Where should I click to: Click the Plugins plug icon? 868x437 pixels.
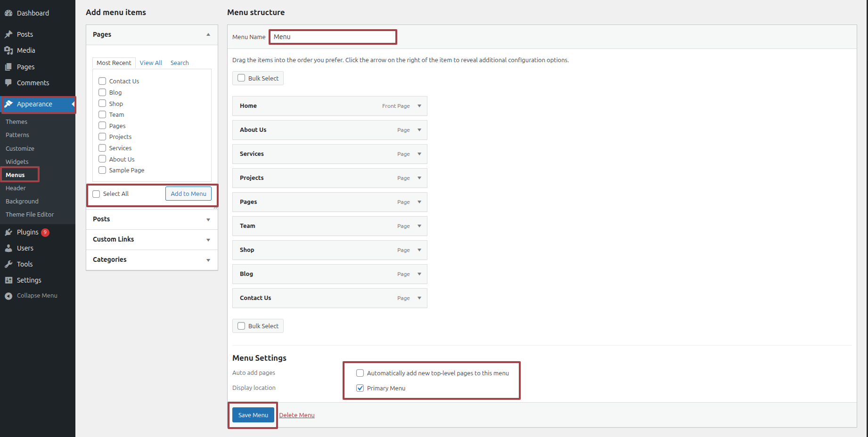coord(8,232)
